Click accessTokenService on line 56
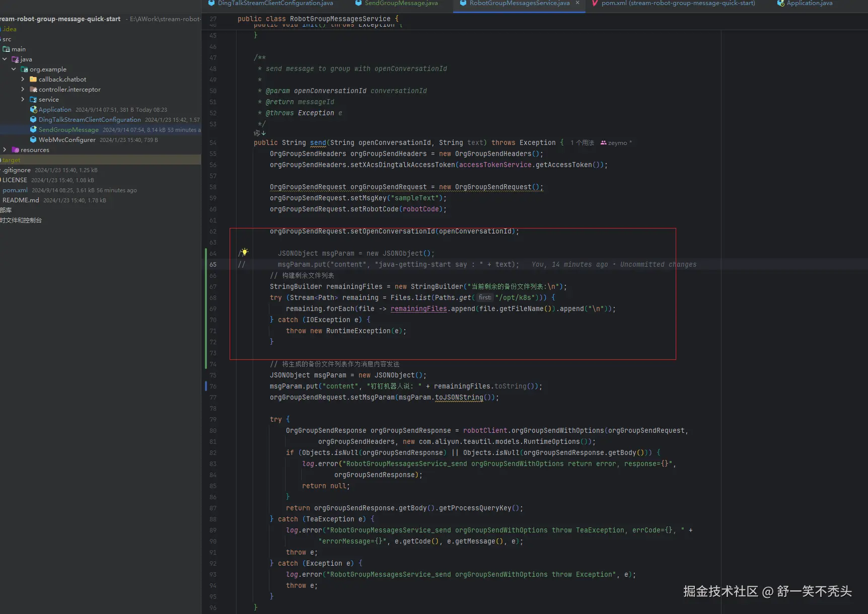The image size is (868, 614). (x=495, y=165)
